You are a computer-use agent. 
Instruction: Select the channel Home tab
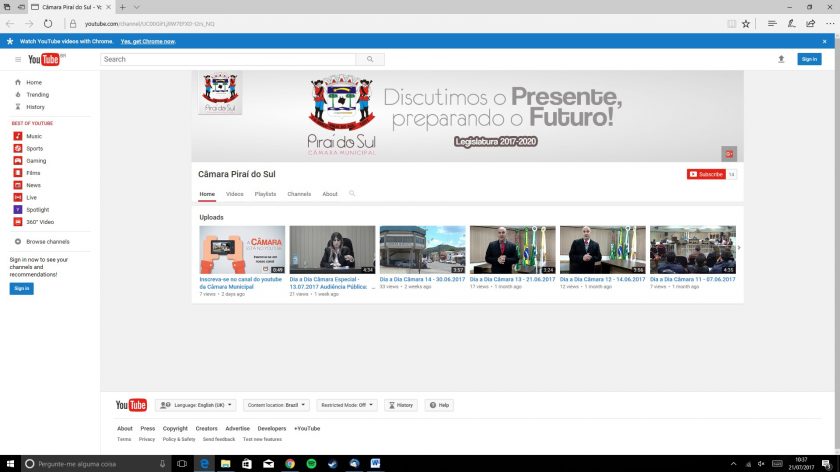(207, 194)
